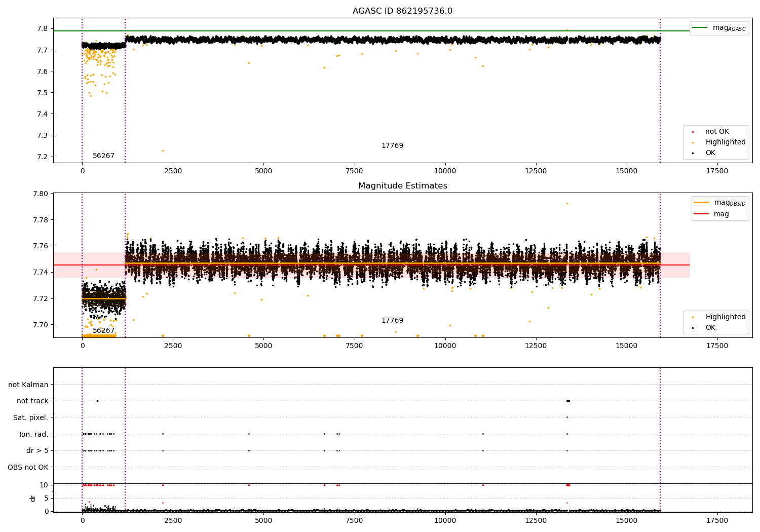Click the 'Ion. rad.' row label
The image size is (760, 532).
tap(34, 434)
